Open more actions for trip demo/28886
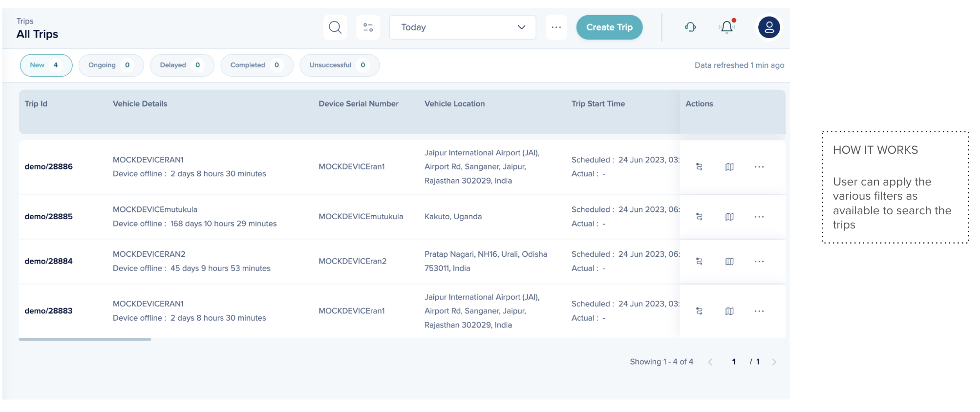This screenshot has height=412, width=980. [x=759, y=167]
